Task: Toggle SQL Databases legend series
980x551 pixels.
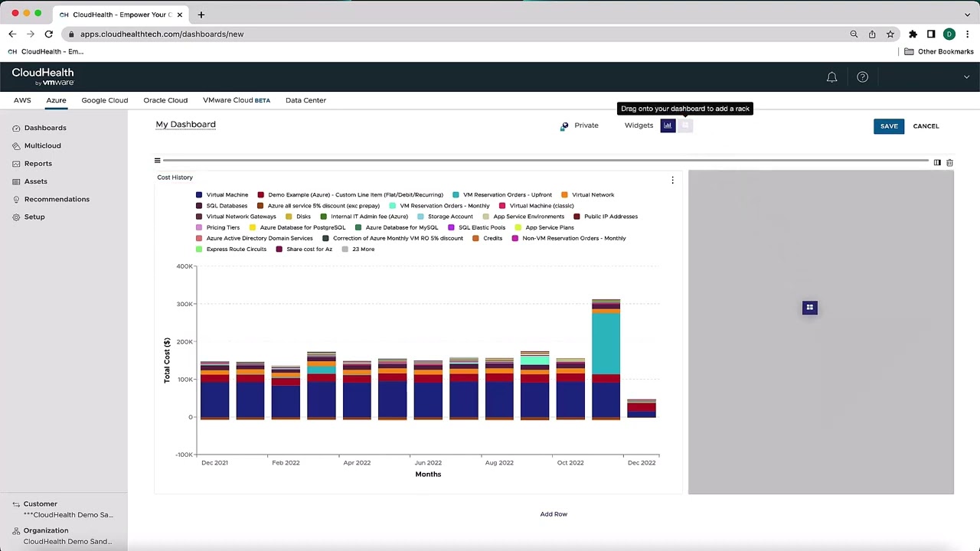Action: [x=222, y=206]
